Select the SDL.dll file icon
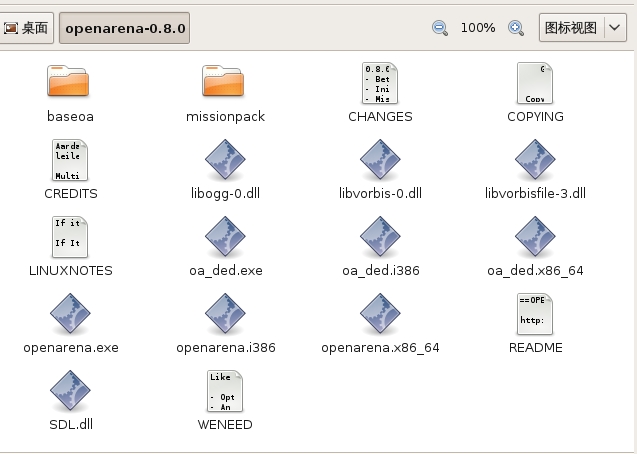 [70, 390]
